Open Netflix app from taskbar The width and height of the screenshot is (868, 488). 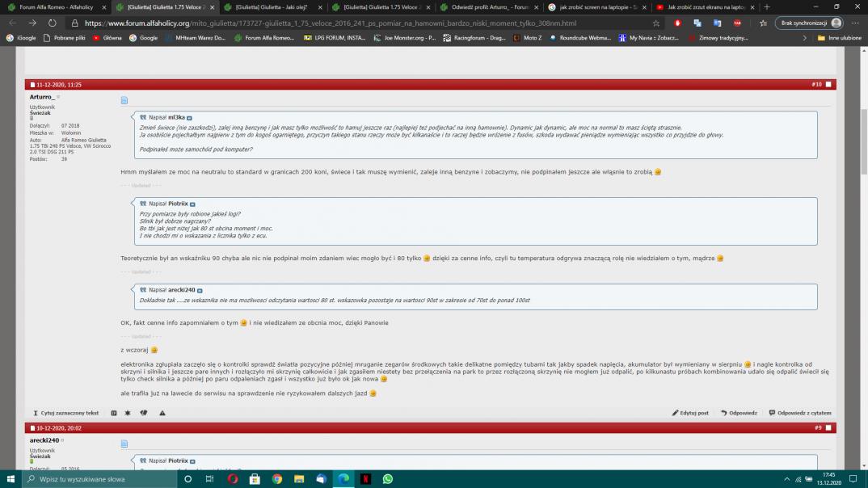[x=365, y=478]
